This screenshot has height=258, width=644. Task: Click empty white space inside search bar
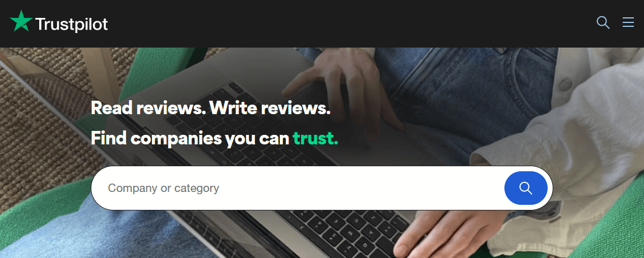click(362, 188)
